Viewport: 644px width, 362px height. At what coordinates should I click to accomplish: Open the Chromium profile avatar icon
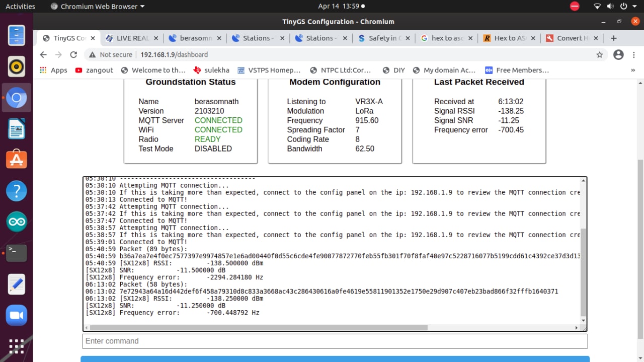coord(618,54)
